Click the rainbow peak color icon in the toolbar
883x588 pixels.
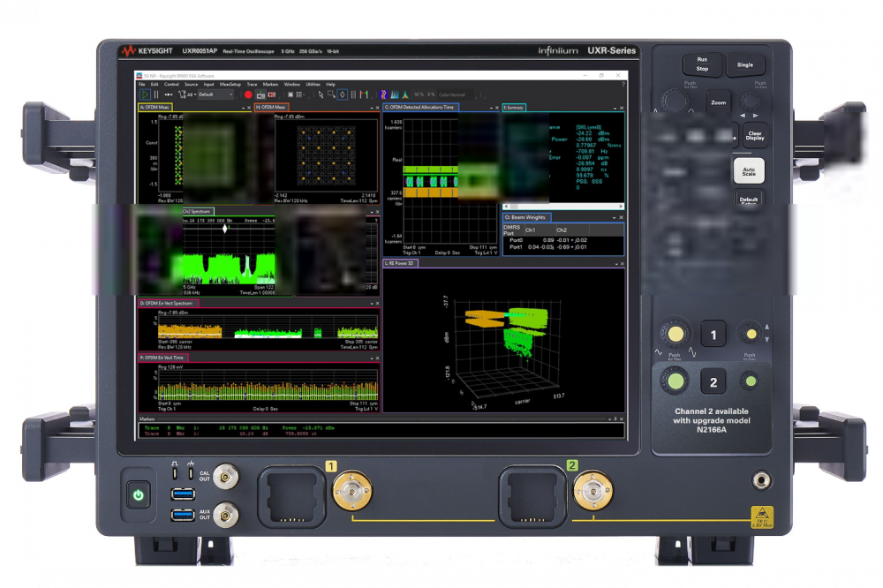click(x=405, y=94)
